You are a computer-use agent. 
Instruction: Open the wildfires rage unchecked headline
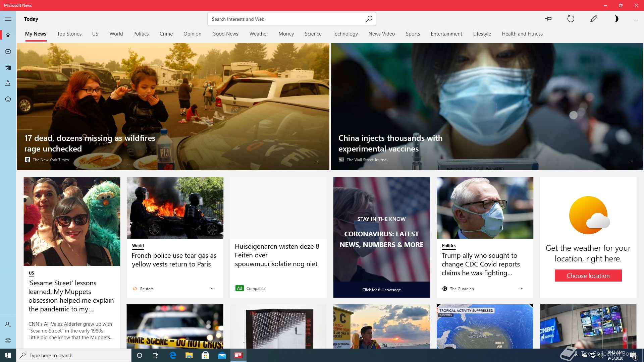90,143
